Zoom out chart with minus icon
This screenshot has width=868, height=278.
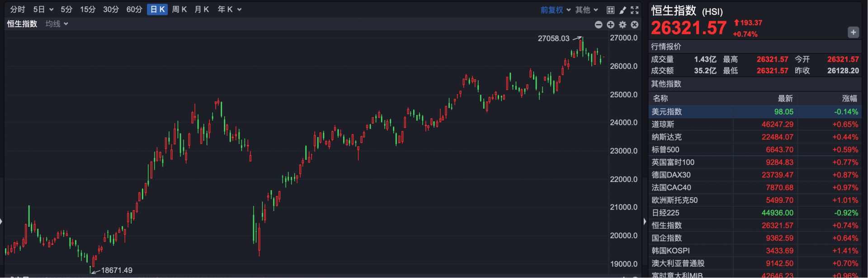click(x=599, y=24)
